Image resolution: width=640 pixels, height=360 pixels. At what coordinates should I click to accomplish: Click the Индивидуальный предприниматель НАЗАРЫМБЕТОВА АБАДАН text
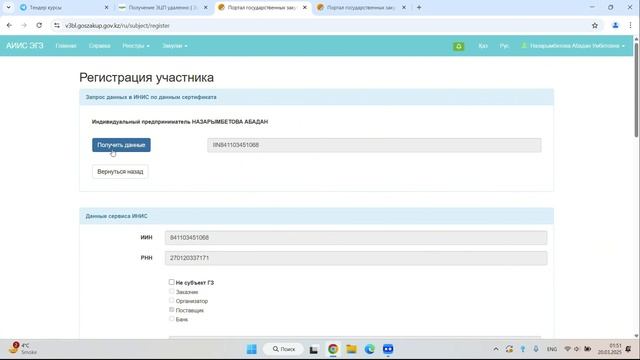pyautogui.click(x=180, y=122)
